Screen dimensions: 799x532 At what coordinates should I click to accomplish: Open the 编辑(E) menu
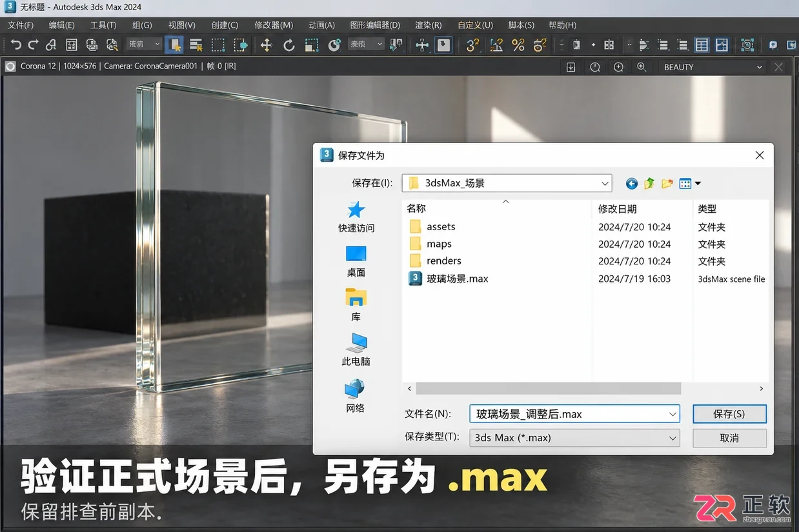point(61,25)
